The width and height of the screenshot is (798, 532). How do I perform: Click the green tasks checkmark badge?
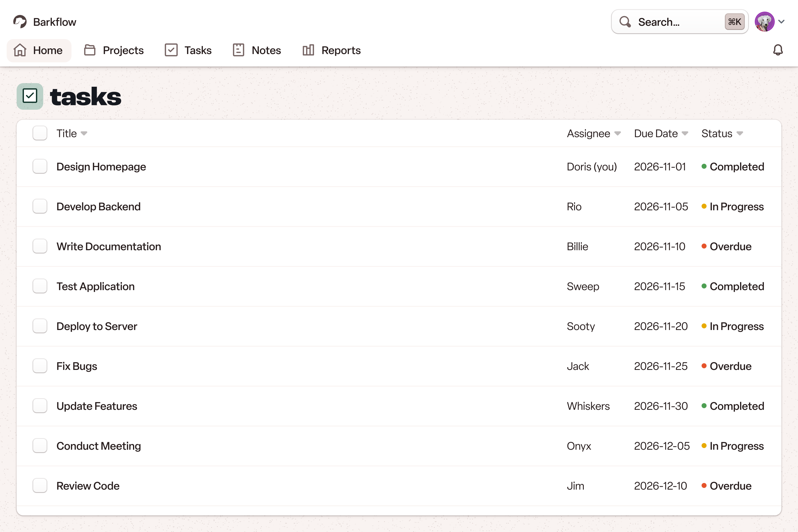point(30,96)
